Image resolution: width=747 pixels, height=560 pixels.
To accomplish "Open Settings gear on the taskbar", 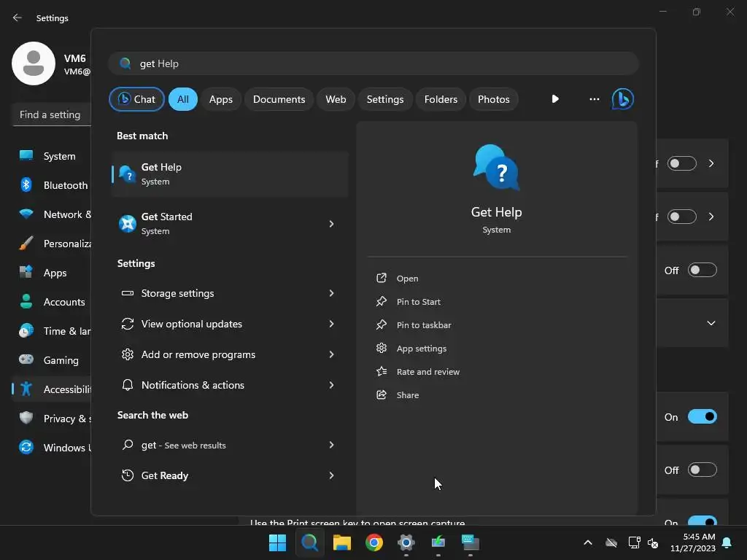I will click(406, 542).
